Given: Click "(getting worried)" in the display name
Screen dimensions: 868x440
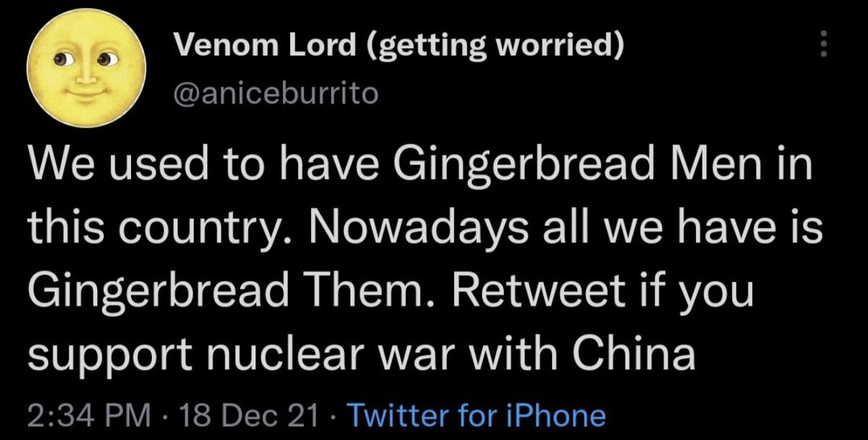Looking at the screenshot, I should coord(494,48).
